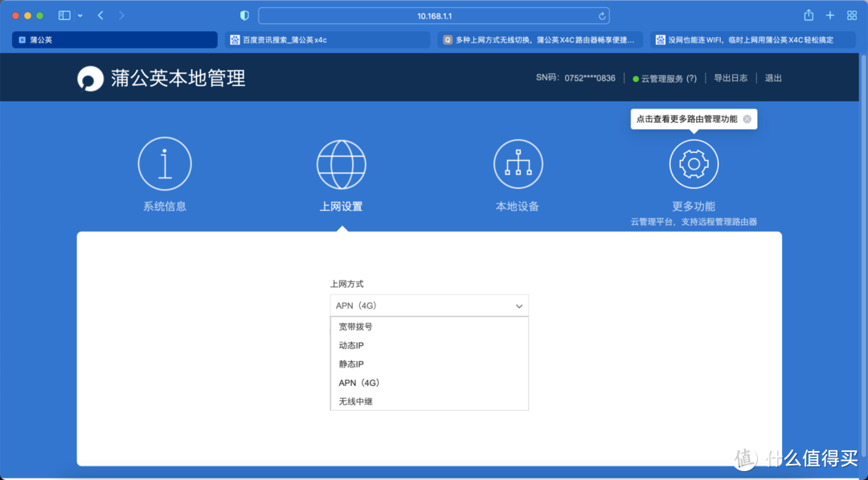The height and width of the screenshot is (480, 868).
Task: Click the 退出 logout link
Action: tap(772, 78)
